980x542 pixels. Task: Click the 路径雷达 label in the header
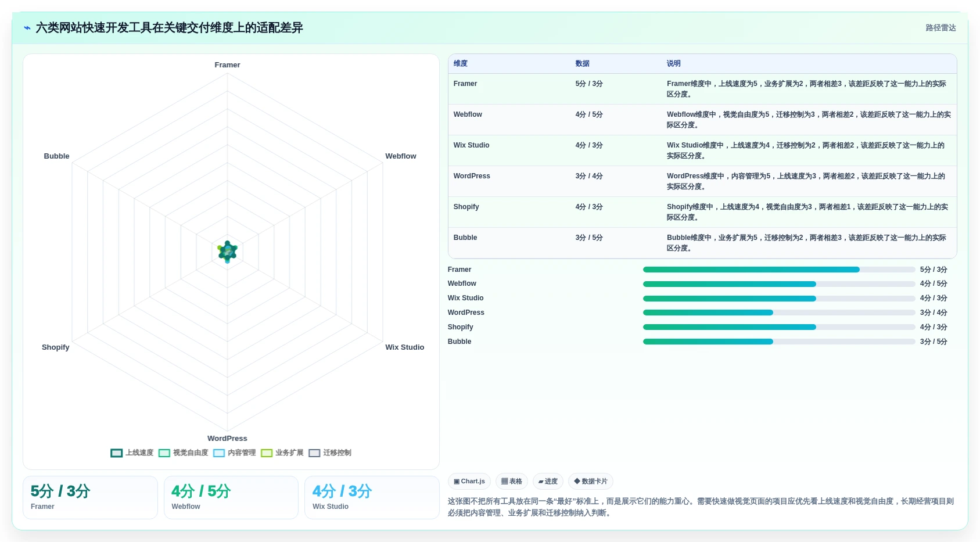coord(940,28)
